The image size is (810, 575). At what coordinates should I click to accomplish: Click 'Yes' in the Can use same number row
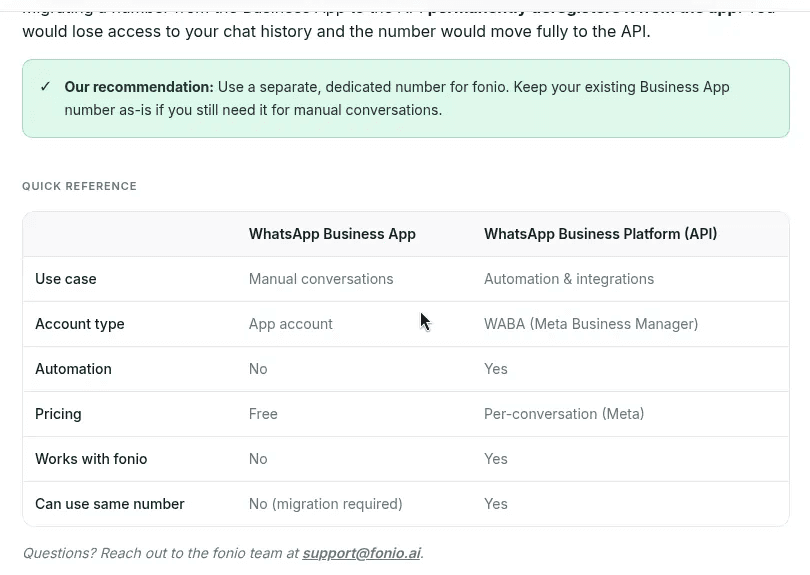pyautogui.click(x=495, y=504)
